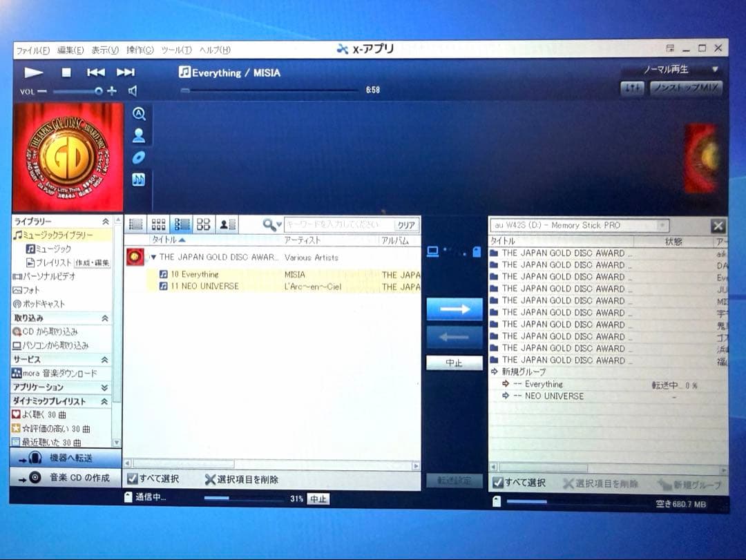
Task: Open the 編集(E) menu
Action: pos(70,50)
